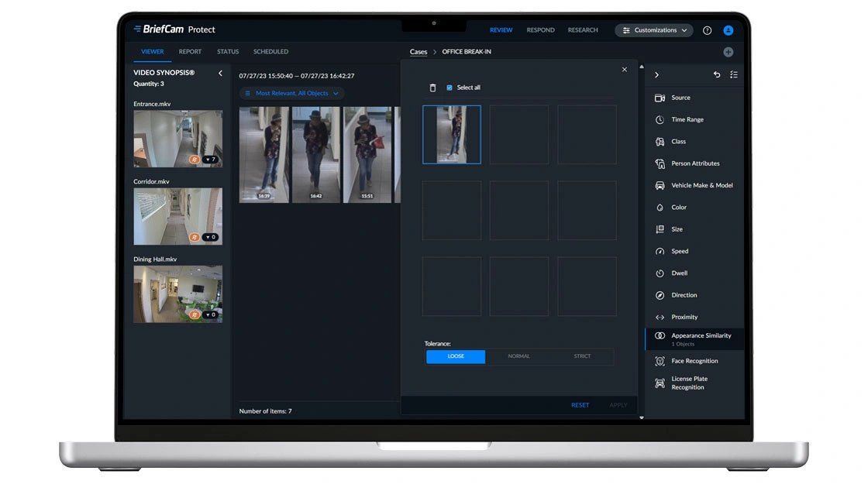868x488 pixels.
Task: Open the License Plate Recognition filter
Action: coord(689,383)
